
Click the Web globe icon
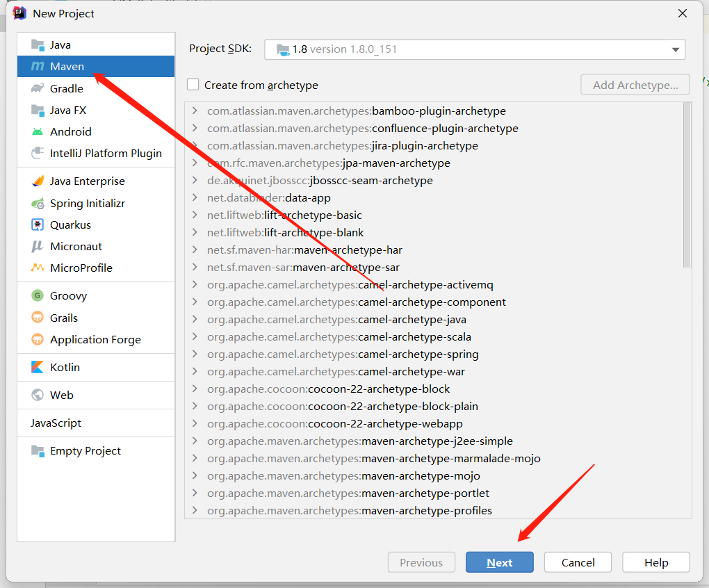click(38, 395)
